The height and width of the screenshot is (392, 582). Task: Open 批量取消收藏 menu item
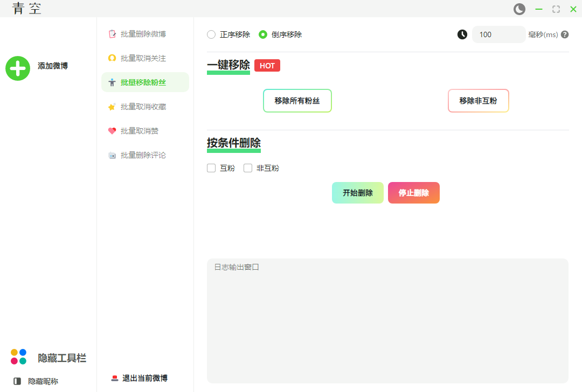[143, 107]
